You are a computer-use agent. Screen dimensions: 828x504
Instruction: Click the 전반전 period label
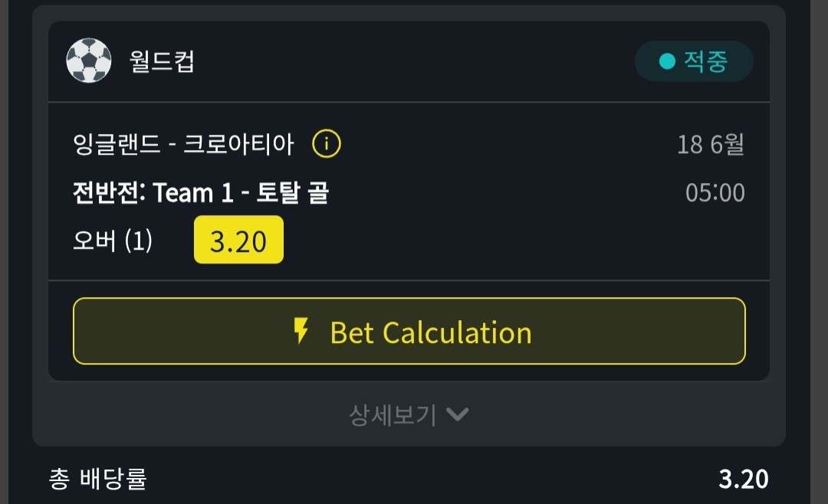[x=107, y=192]
